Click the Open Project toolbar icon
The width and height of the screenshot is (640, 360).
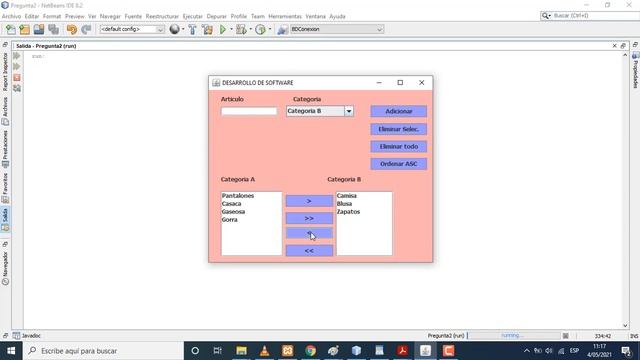pyautogui.click(x=39, y=29)
